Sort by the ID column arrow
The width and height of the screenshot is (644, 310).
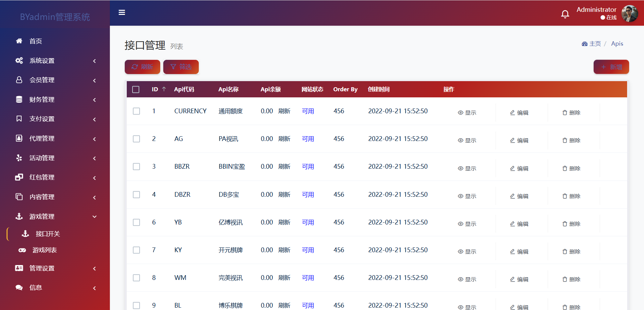click(164, 89)
